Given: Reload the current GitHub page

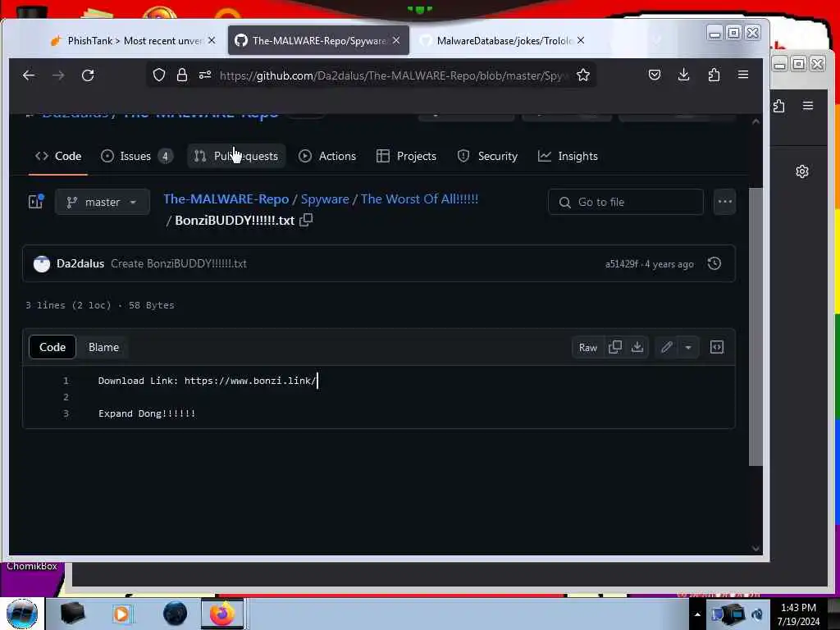Looking at the screenshot, I should click(x=88, y=75).
